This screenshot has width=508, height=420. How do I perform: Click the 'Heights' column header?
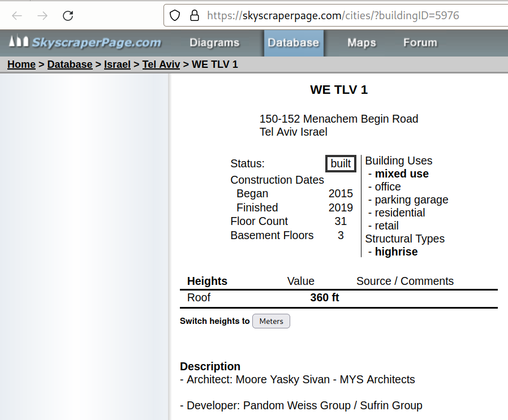coord(207,281)
